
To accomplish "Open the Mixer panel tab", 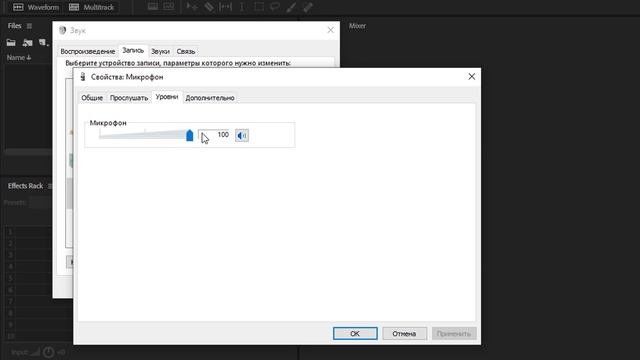I will (357, 26).
